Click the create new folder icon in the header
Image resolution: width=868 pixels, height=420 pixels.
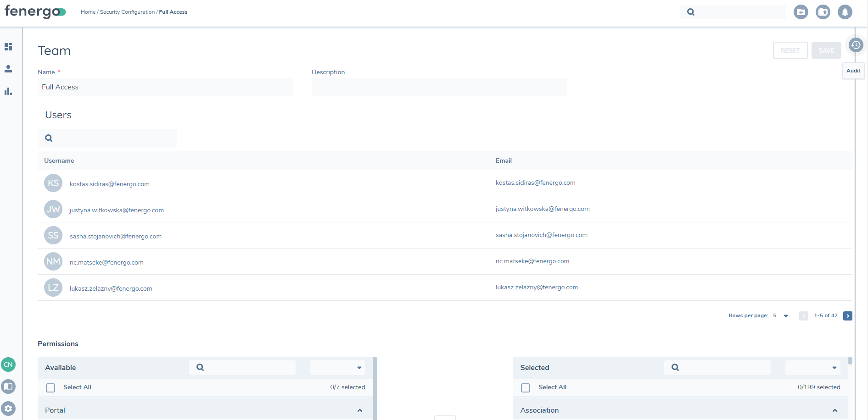tap(801, 12)
